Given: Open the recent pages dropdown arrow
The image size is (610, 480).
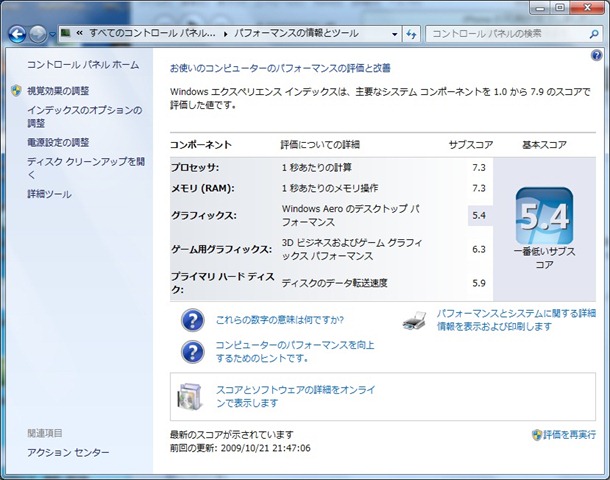Looking at the screenshot, I should tap(53, 35).
